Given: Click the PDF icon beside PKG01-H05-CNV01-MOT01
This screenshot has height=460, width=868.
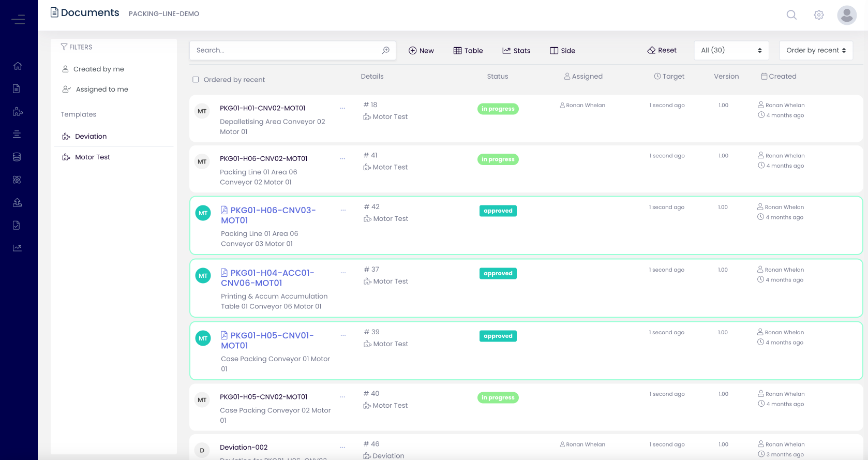Looking at the screenshot, I should 225,335.
